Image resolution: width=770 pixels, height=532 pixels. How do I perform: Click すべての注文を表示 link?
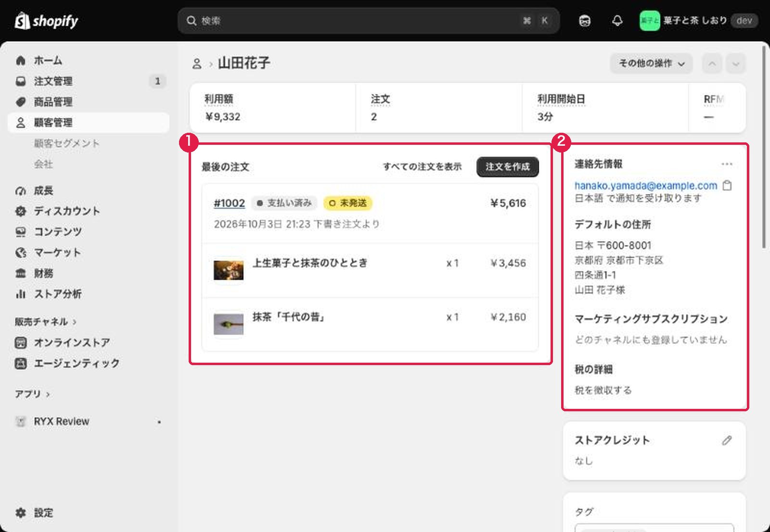422,167
